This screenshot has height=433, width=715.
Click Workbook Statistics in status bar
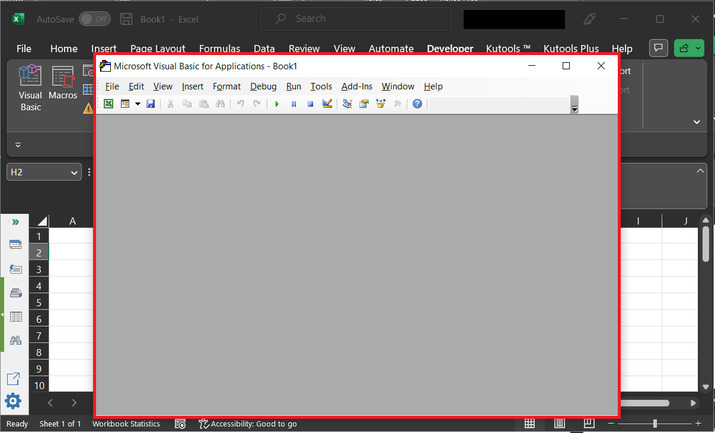click(x=126, y=424)
